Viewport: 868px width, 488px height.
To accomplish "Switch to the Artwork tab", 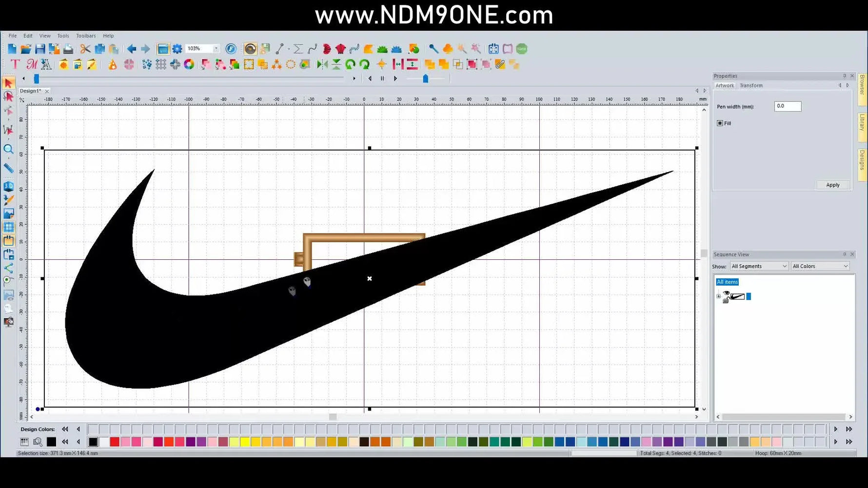I will [725, 85].
